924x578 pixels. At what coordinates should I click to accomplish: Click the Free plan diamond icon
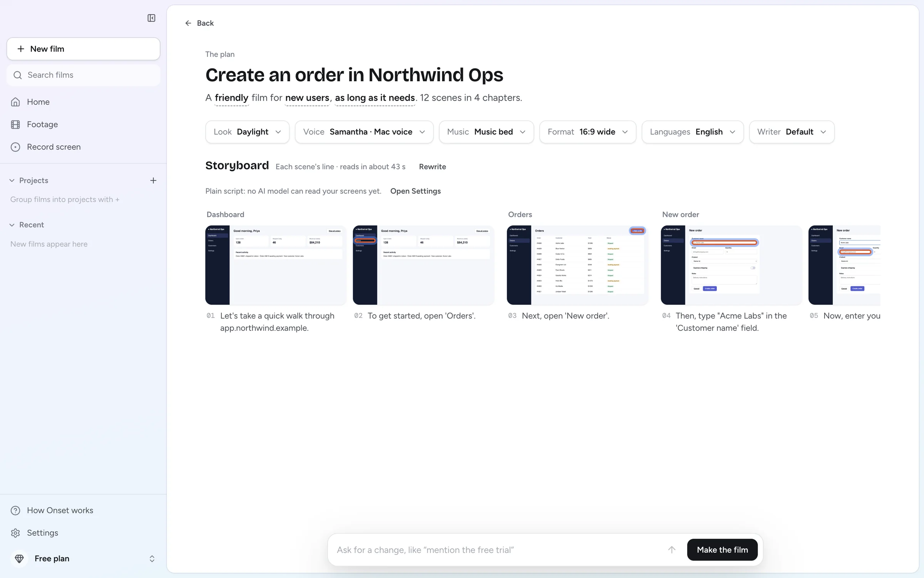[x=19, y=558]
